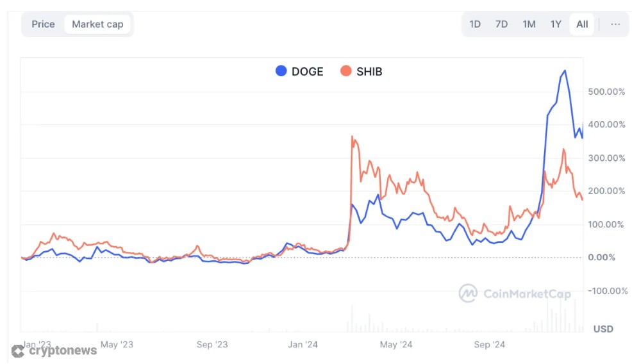Click the Sep '23 x-axis label
The width and height of the screenshot is (632, 364).
coord(213,345)
